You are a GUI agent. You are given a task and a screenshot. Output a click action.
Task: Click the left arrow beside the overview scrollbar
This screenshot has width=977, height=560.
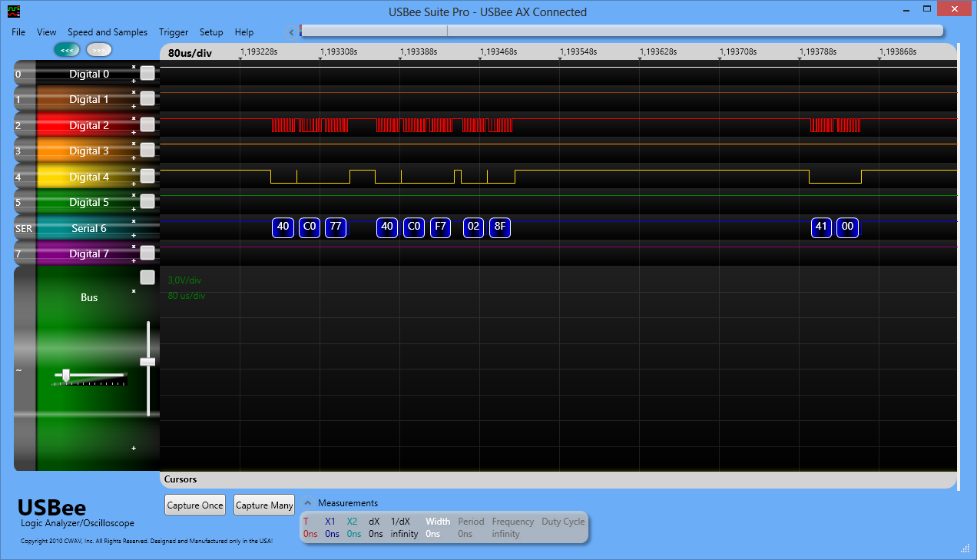(x=291, y=32)
